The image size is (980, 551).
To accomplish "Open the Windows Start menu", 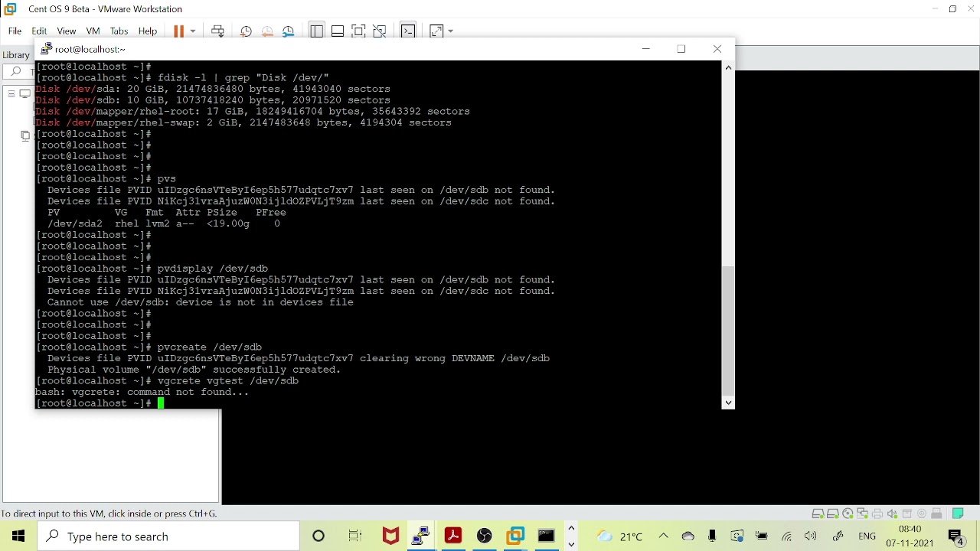I will coord(18,536).
